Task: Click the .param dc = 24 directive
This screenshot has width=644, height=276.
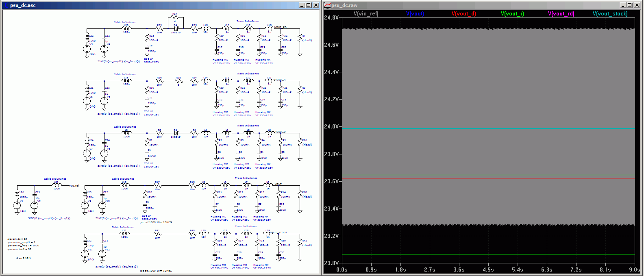Action: [x=17, y=239]
